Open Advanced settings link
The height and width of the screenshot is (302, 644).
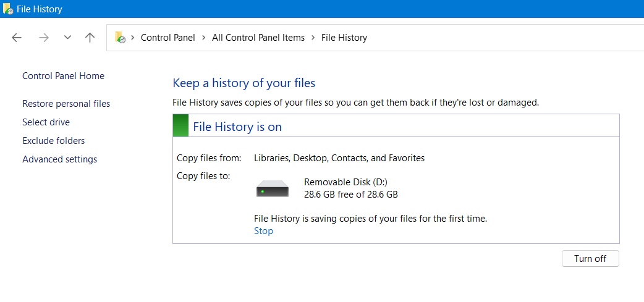(59, 159)
